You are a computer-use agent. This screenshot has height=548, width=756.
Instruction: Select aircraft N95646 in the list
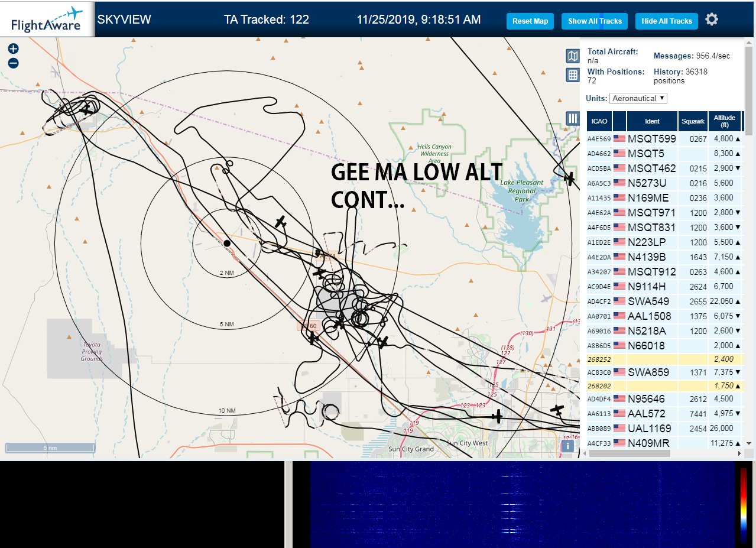click(x=665, y=399)
